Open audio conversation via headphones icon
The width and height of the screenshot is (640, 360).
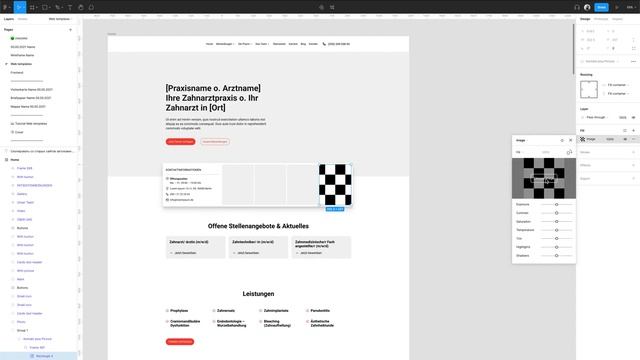point(577,7)
